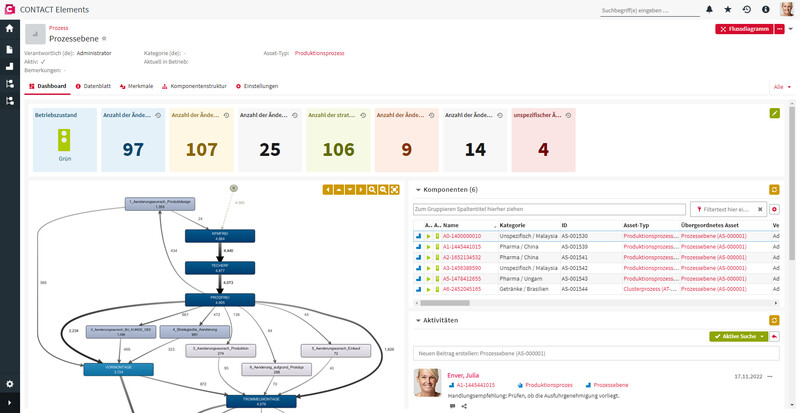
Task: Pan the process diagram right
Action: 361,190
